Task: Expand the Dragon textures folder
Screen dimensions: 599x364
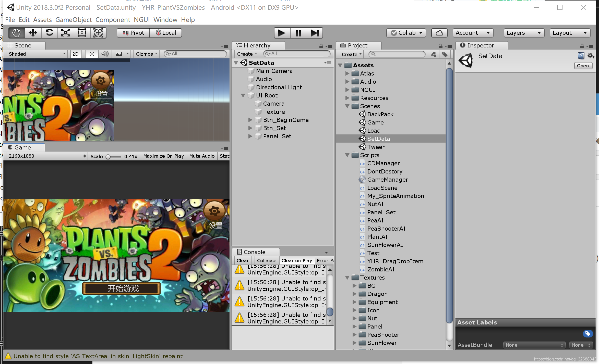Action: (354, 294)
